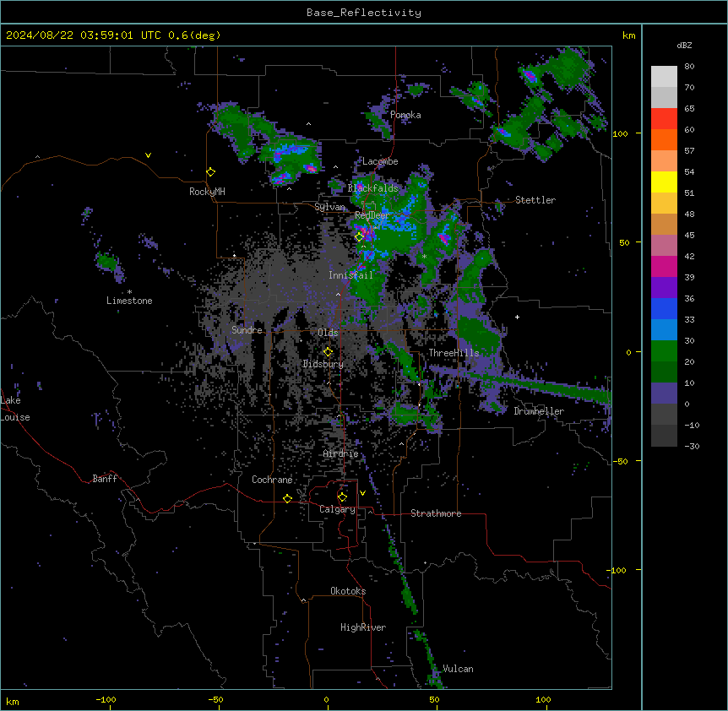Viewport: 728px width, 711px height.
Task: Click the asterisk marker above Limestone label
Action: [x=129, y=292]
